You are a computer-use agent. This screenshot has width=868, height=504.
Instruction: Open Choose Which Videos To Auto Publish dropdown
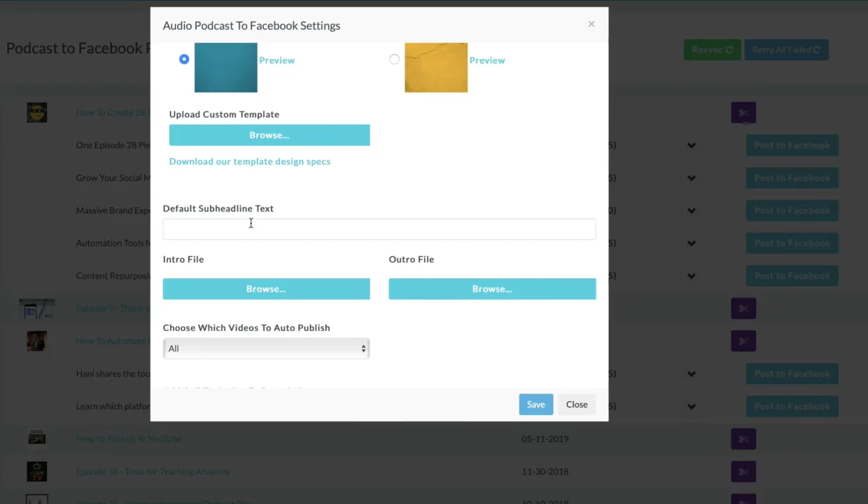click(266, 349)
